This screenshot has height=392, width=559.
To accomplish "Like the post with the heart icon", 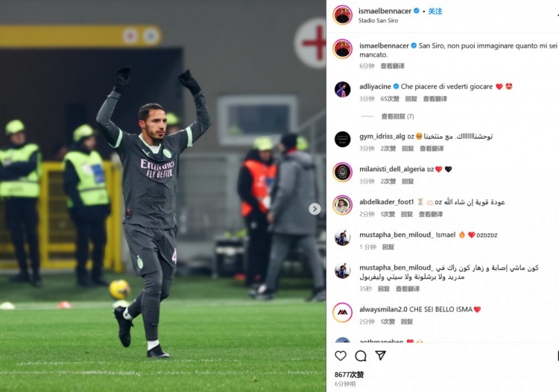I will (x=341, y=355).
